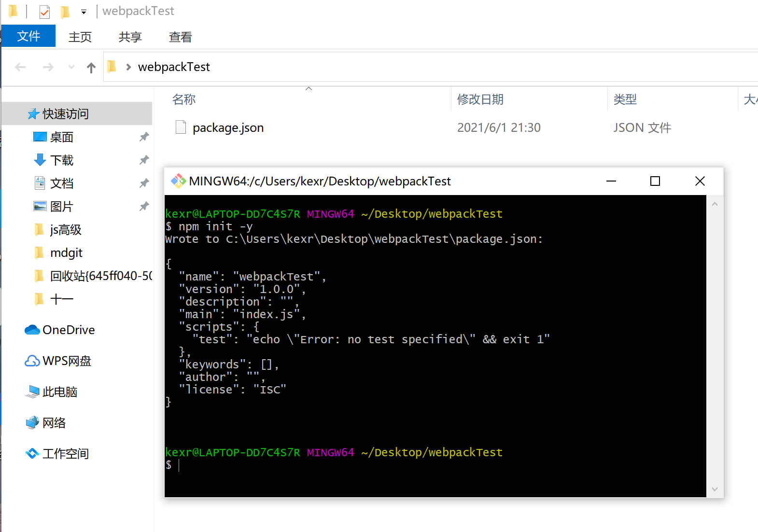
Task: Click the new folder quick-access icon
Action: 65,11
